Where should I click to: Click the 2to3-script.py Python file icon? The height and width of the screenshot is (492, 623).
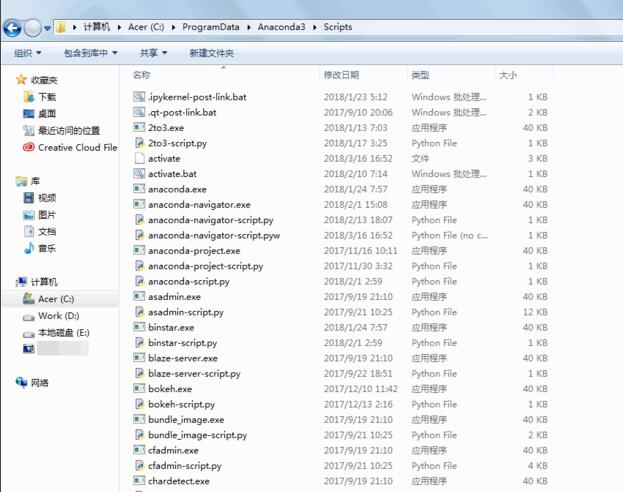click(139, 143)
